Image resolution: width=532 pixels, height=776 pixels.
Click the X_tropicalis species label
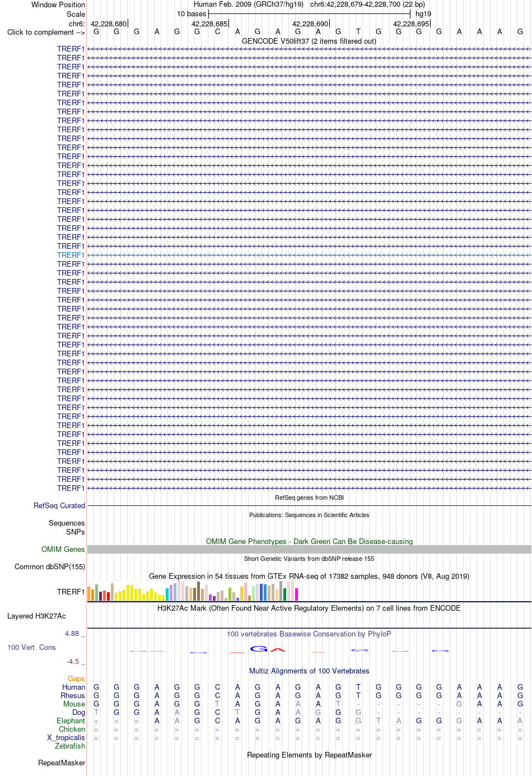[x=66, y=737]
